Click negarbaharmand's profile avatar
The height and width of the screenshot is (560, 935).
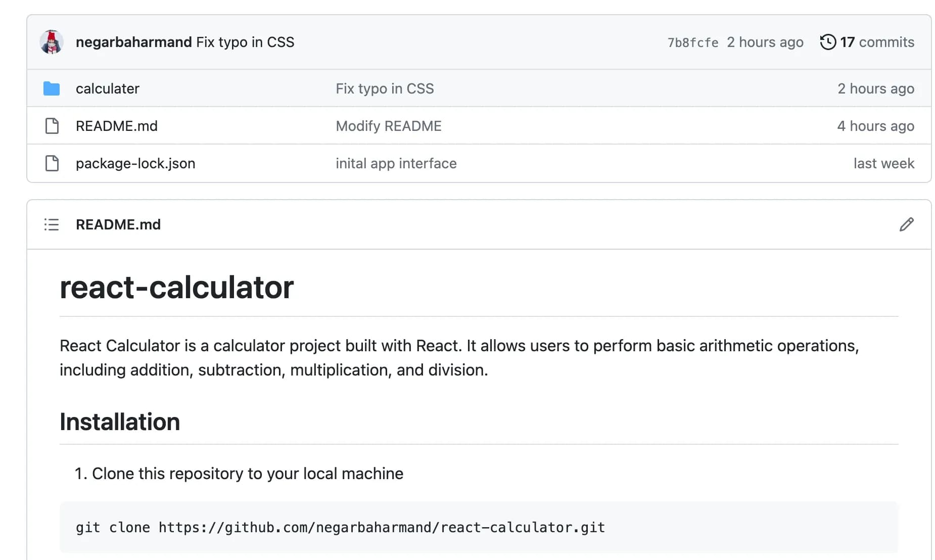coord(51,42)
